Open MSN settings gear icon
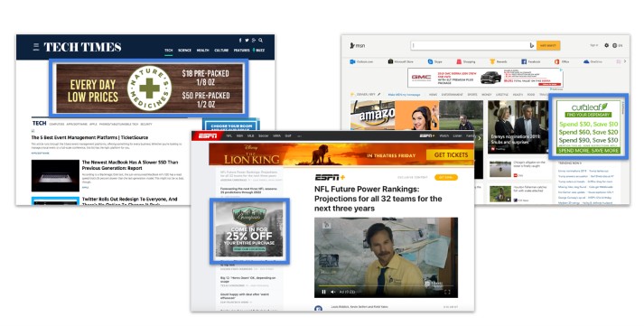Viewport: 644px width, 326px height. point(606,45)
